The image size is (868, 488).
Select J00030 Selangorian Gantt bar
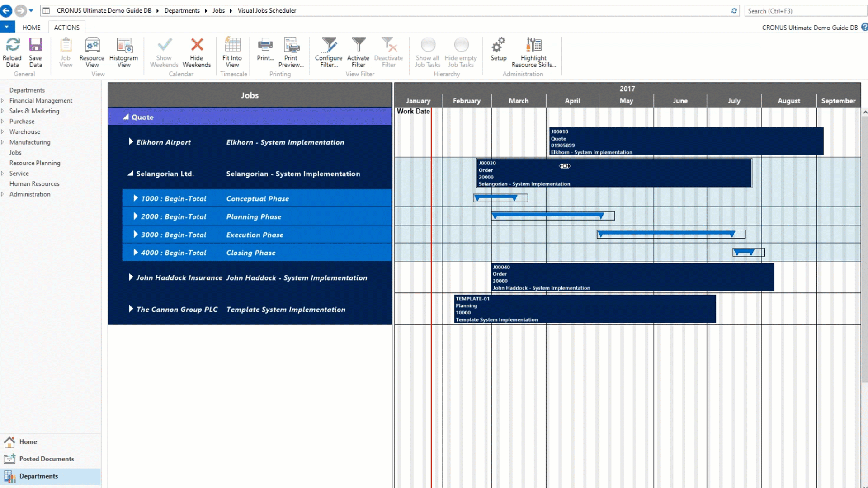tap(614, 173)
